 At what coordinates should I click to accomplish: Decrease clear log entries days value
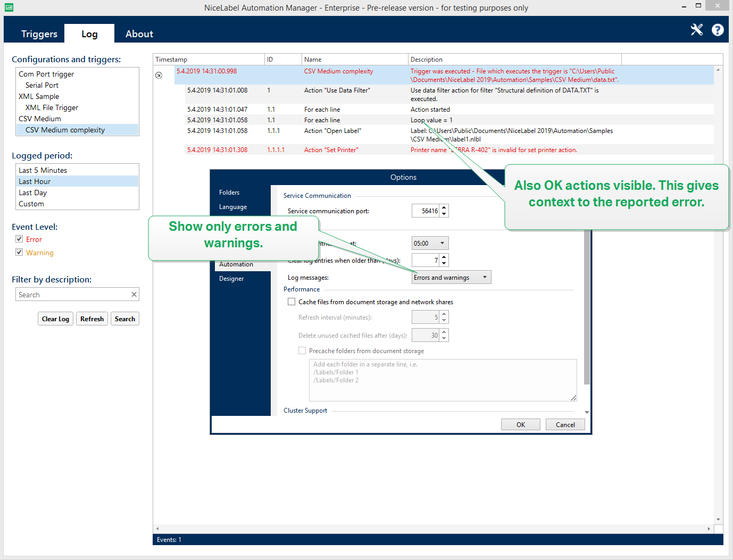[x=444, y=263]
